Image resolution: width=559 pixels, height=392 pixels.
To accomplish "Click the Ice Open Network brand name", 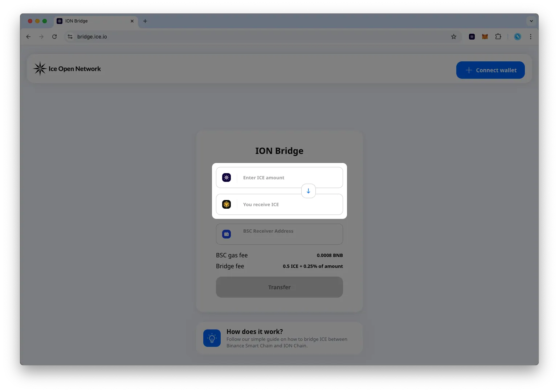I will (x=75, y=69).
